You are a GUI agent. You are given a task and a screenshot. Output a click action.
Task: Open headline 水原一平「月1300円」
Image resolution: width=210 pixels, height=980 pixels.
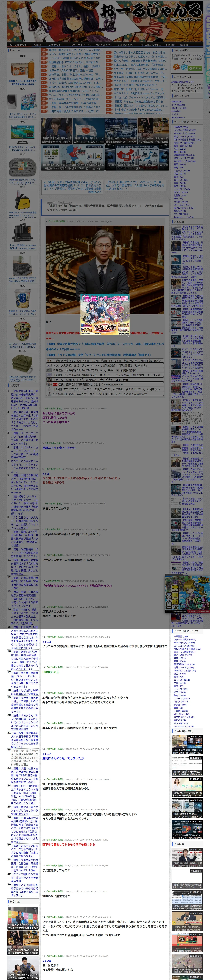tap(72, 70)
